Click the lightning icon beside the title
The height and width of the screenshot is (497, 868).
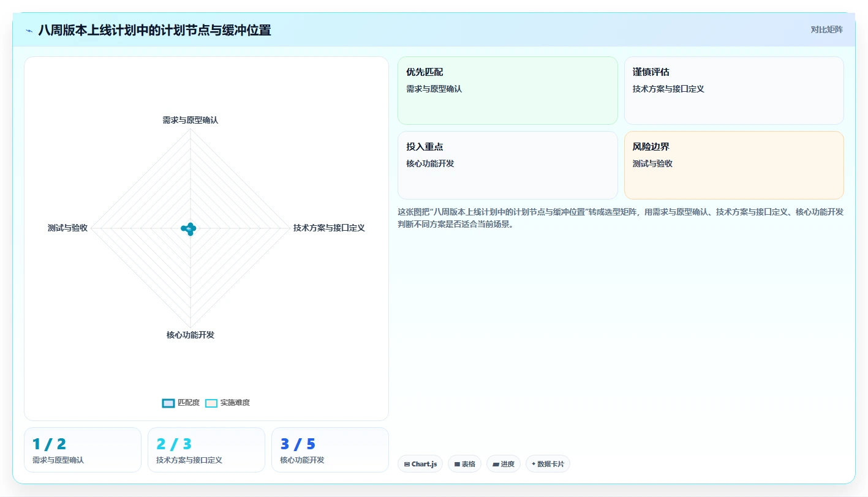click(29, 30)
